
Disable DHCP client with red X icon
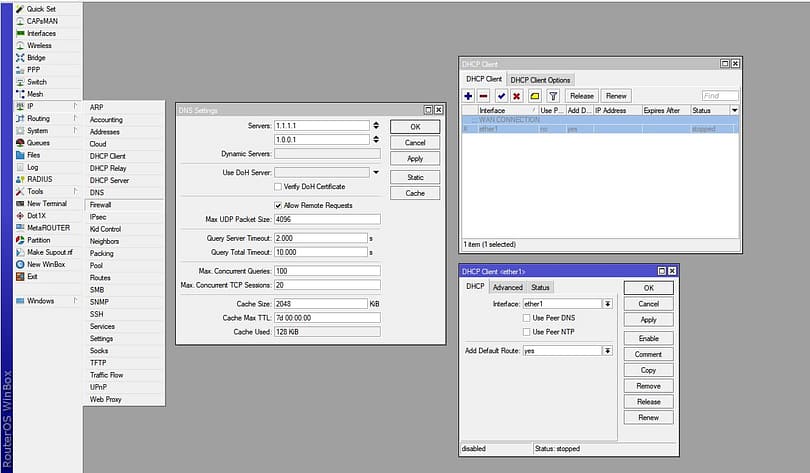click(x=516, y=96)
